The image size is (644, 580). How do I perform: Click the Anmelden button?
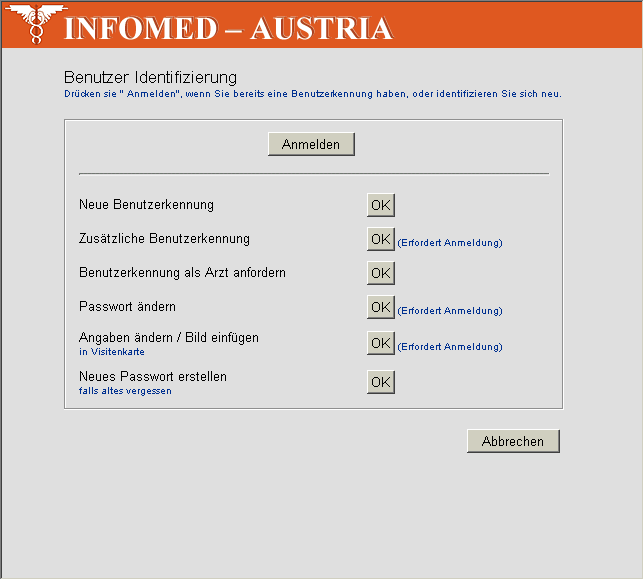pos(311,144)
